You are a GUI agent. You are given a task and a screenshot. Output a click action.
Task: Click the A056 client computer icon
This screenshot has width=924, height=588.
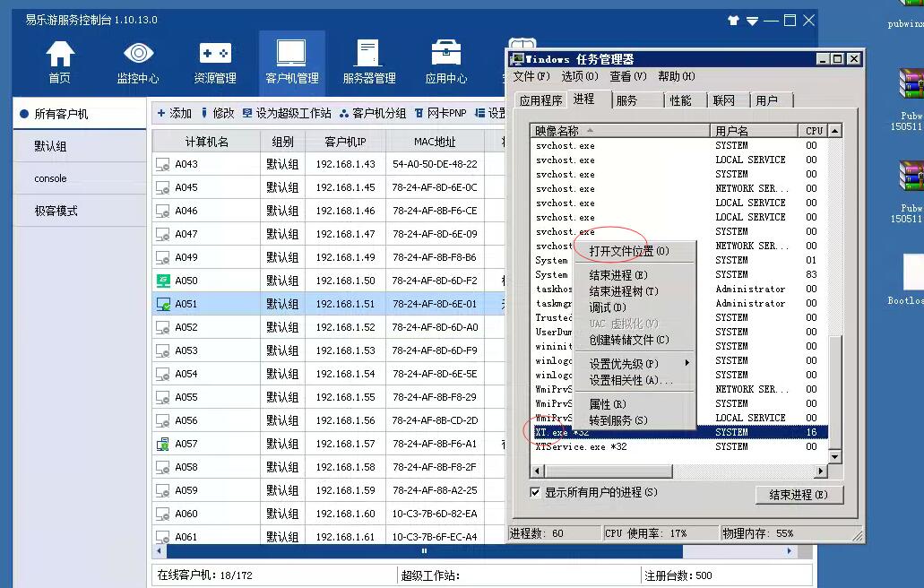point(162,420)
